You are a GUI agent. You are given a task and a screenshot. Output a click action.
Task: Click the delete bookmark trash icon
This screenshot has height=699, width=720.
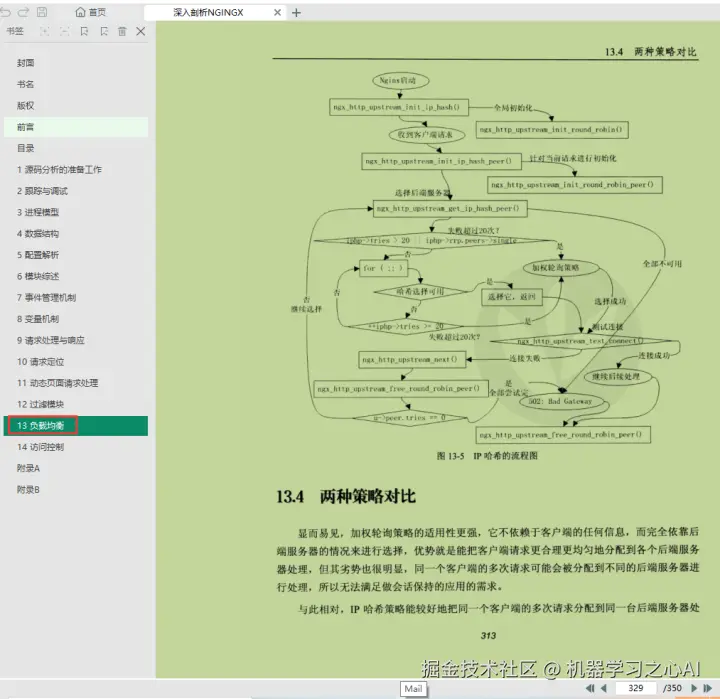pyautogui.click(x=122, y=31)
